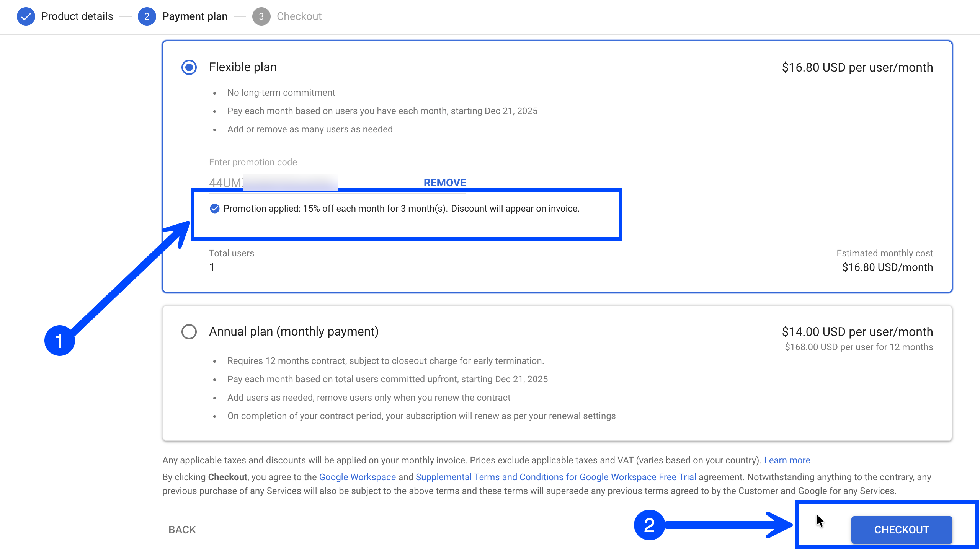
Task: Open the Google Workspace terms link
Action: click(357, 477)
